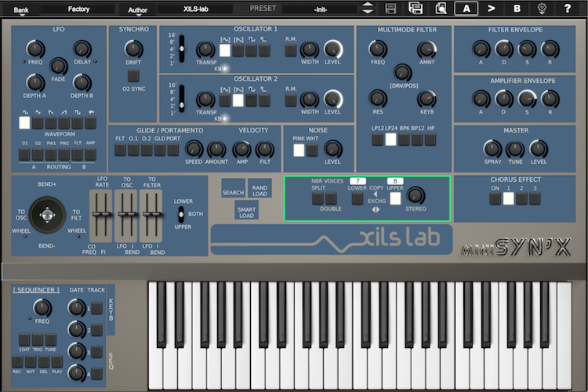Select the LFO sine waveform button

[24, 122]
